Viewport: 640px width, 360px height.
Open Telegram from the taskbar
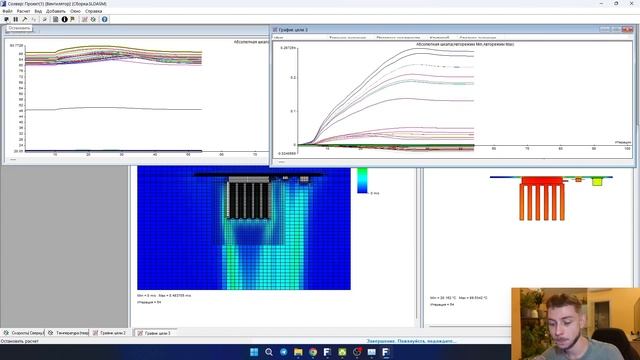click(x=283, y=352)
